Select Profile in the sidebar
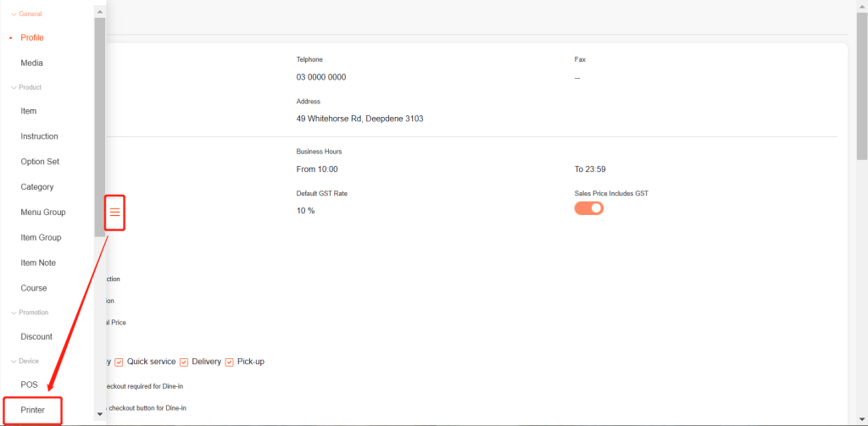This screenshot has height=426, width=868. [x=32, y=37]
